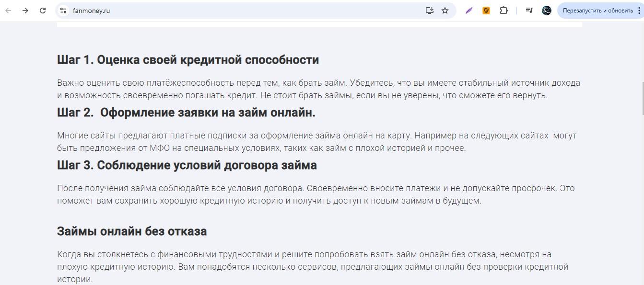644x285 pixels.
Task: Open the orange shield extension
Action: coord(486,10)
